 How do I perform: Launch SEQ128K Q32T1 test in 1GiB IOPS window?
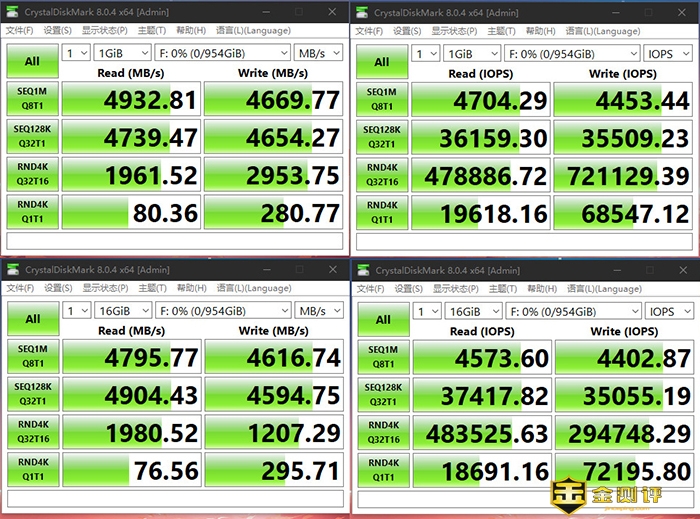(382, 137)
